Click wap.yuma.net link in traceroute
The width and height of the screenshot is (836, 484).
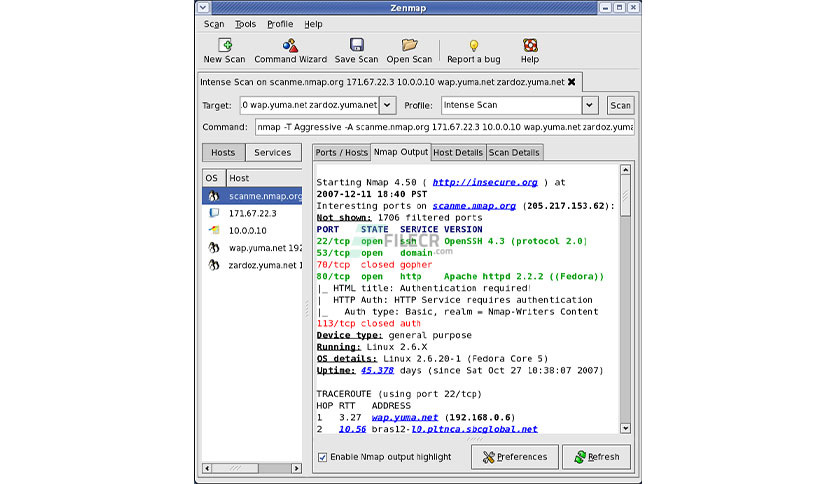[405, 417]
